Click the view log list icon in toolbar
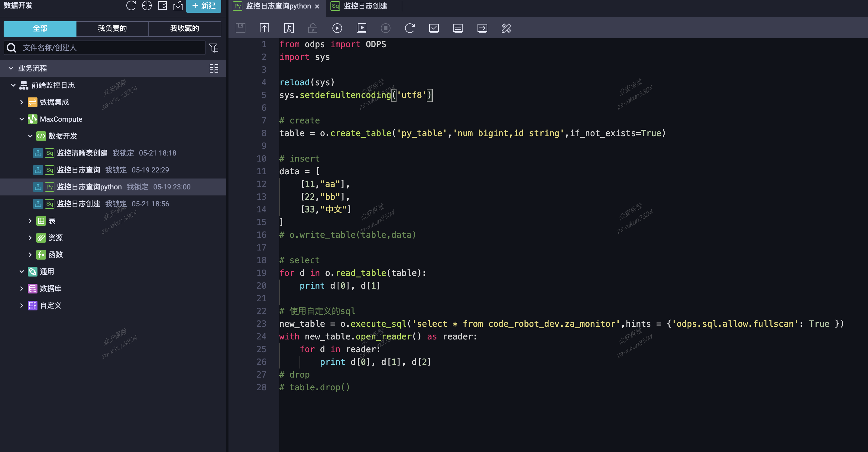 (x=458, y=28)
